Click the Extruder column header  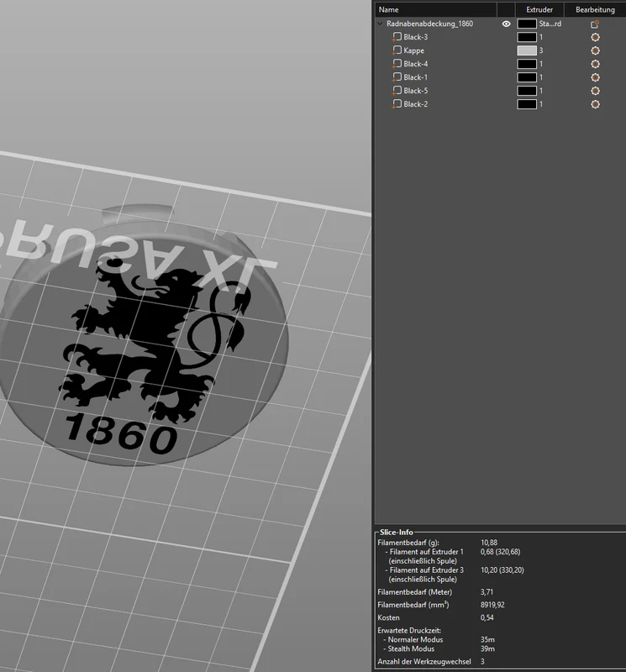539,9
